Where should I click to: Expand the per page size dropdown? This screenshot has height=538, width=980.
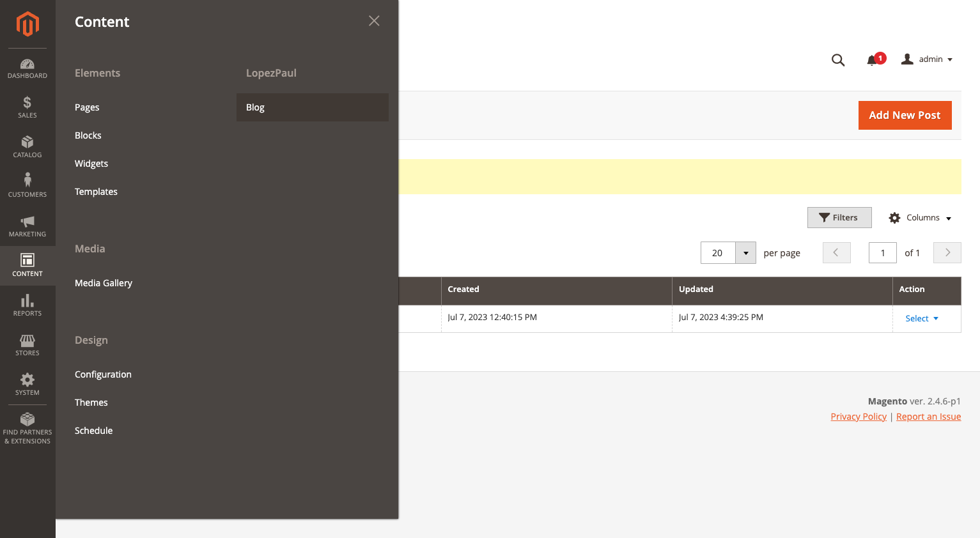point(745,253)
